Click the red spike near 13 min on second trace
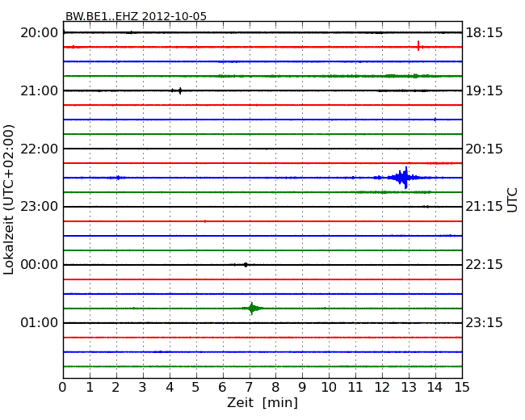The width and height of the screenshot is (525, 420). 418,46
